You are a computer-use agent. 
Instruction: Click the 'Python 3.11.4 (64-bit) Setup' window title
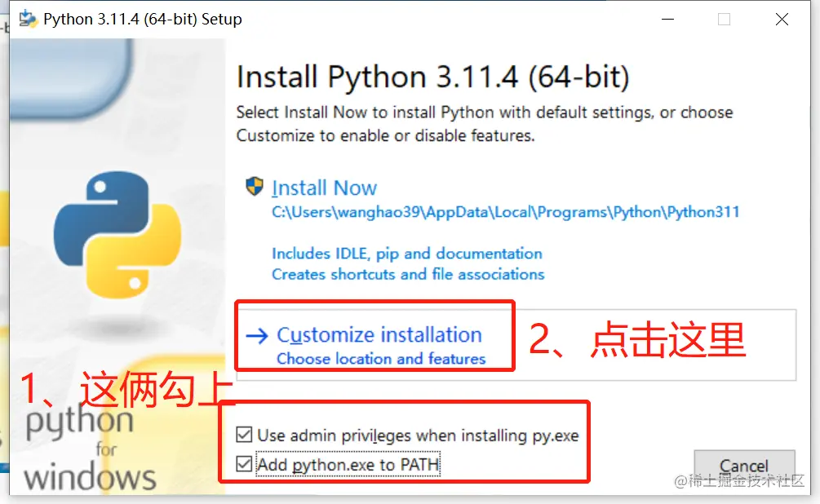pos(143,20)
